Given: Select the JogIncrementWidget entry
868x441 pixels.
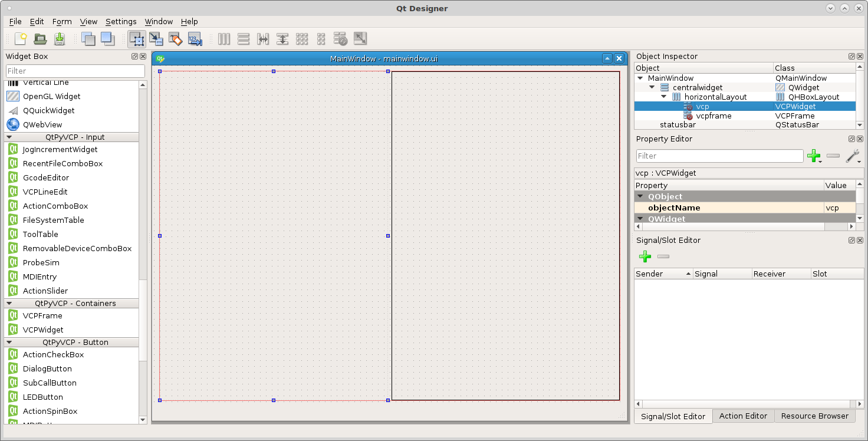Looking at the screenshot, I should coord(60,149).
